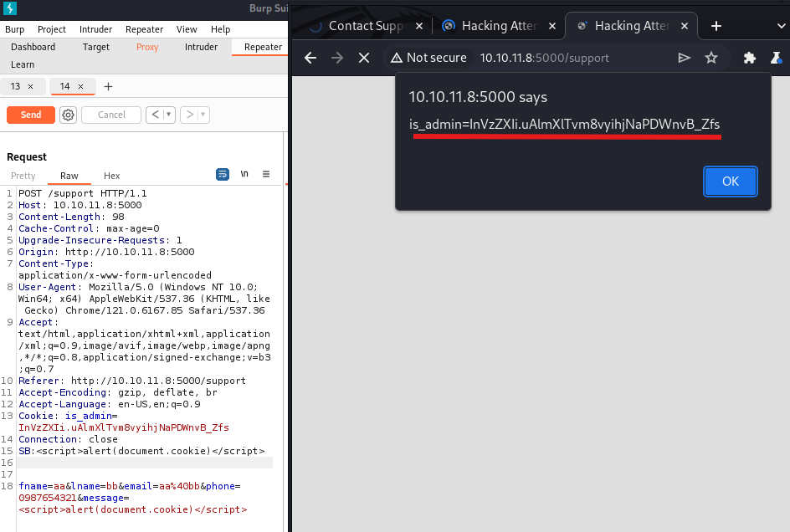Open the Project menu
This screenshot has width=790, height=532.
51,29
